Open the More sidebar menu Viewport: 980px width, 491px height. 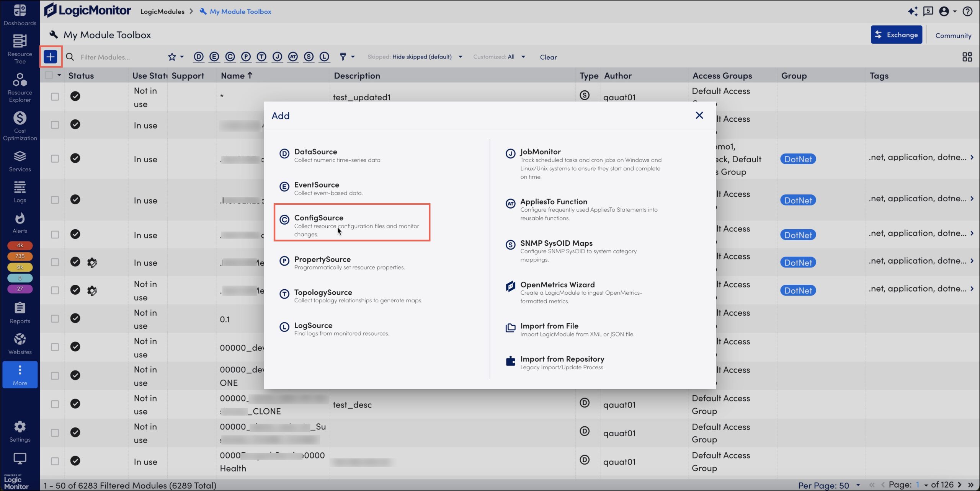tap(20, 375)
